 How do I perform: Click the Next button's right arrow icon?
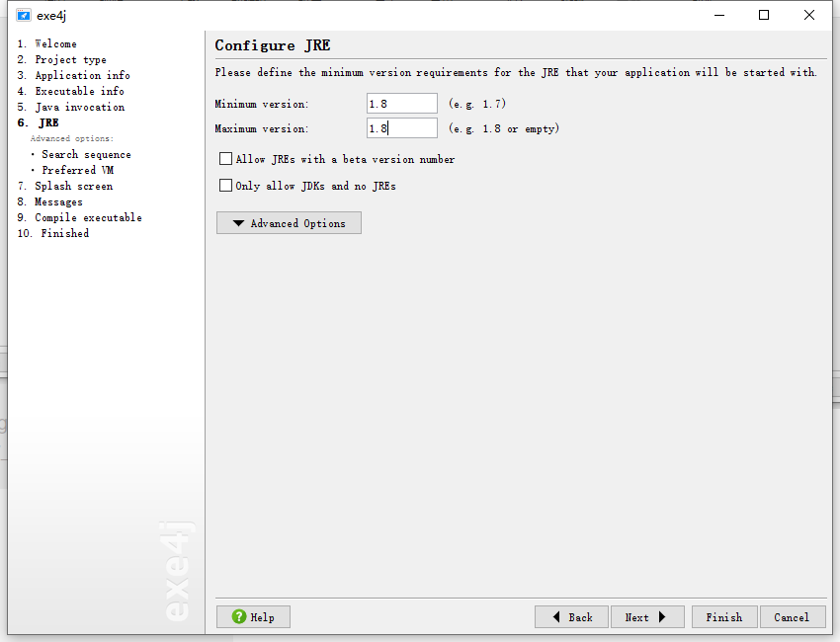(662, 617)
